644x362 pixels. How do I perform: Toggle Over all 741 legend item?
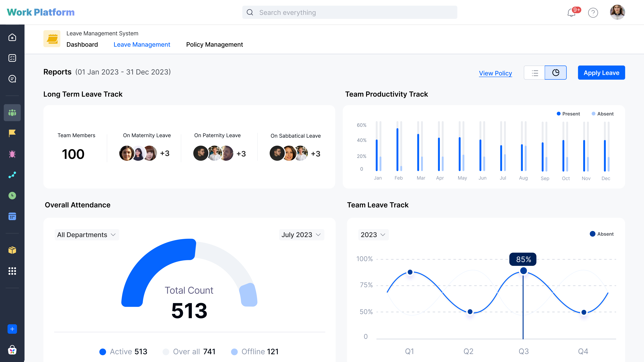coord(189,352)
